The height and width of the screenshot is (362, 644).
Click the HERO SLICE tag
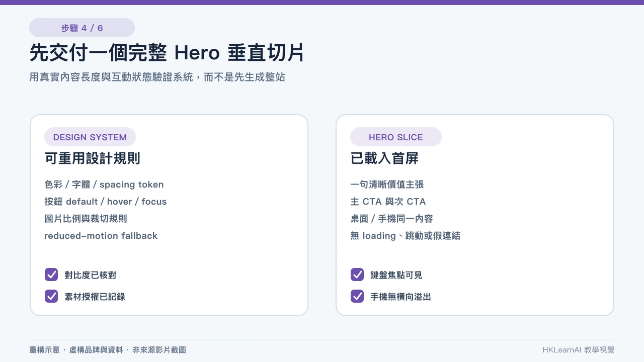396,137
